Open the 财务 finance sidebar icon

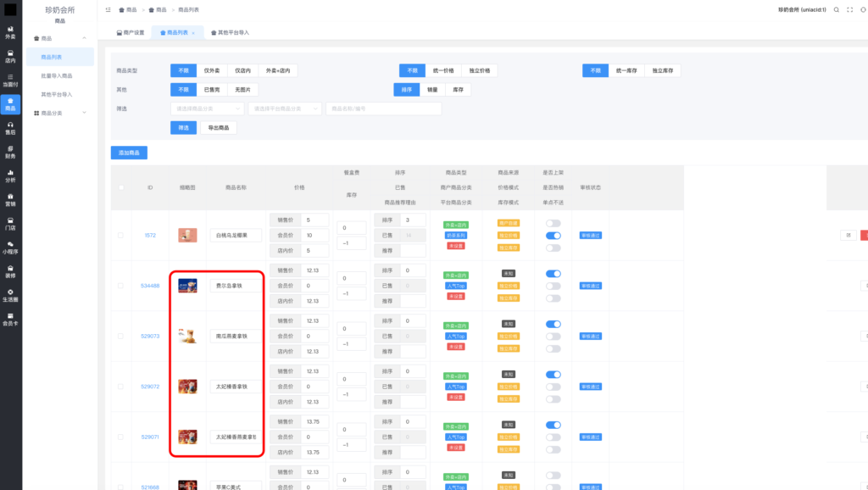click(x=10, y=151)
